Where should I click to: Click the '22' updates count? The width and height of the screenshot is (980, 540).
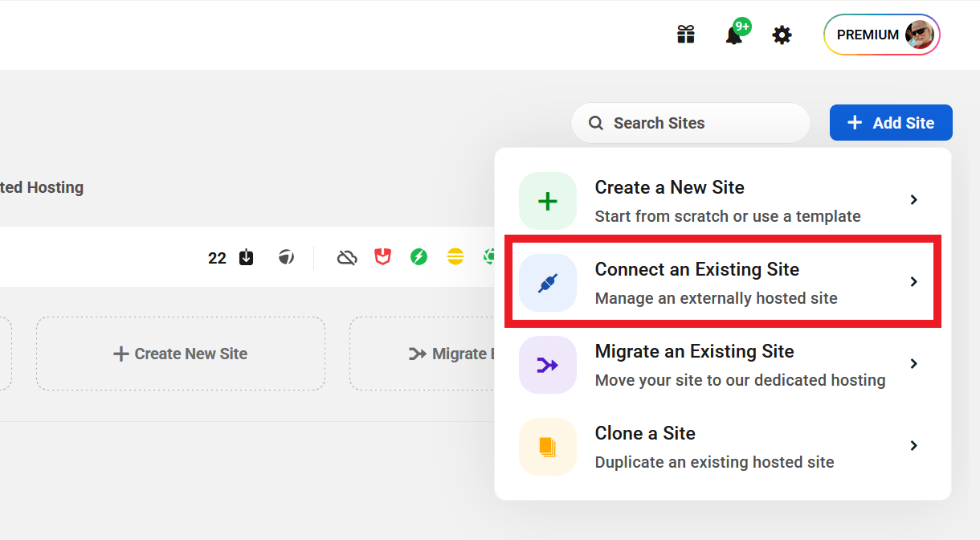click(x=217, y=258)
